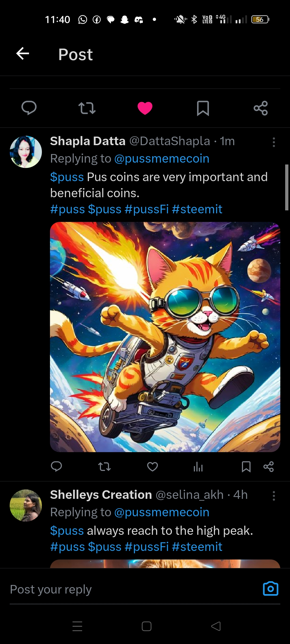
Task: Share Shapla Datta's reply
Action: coord(269,467)
